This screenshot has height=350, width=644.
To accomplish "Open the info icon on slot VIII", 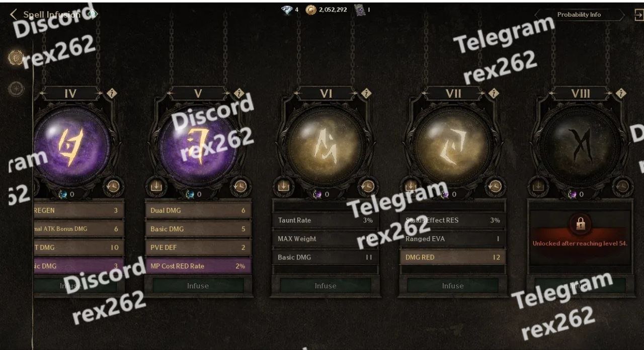I will pos(621,94).
